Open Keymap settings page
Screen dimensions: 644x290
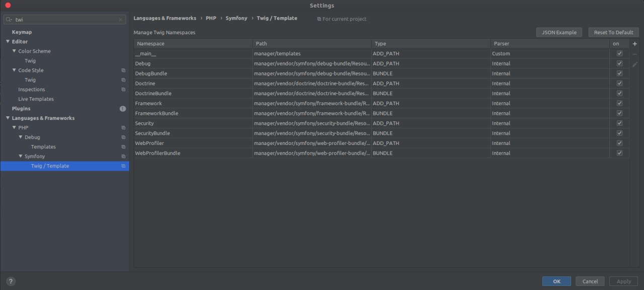(x=22, y=32)
